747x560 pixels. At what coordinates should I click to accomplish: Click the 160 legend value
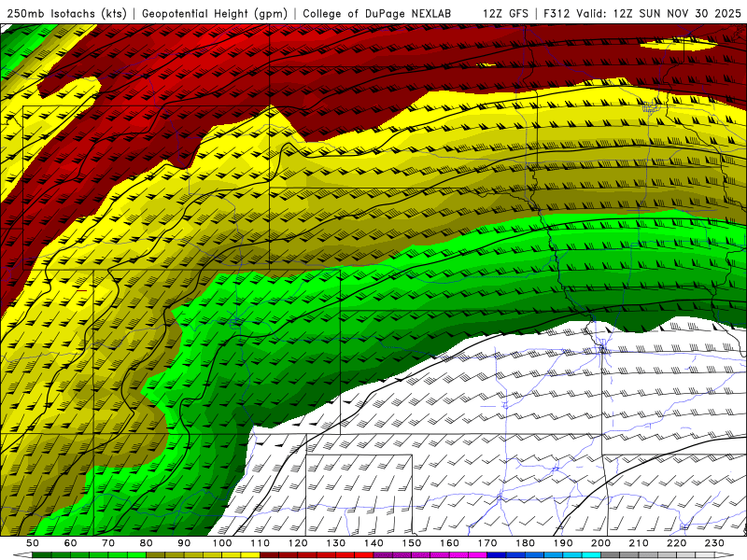point(449,543)
